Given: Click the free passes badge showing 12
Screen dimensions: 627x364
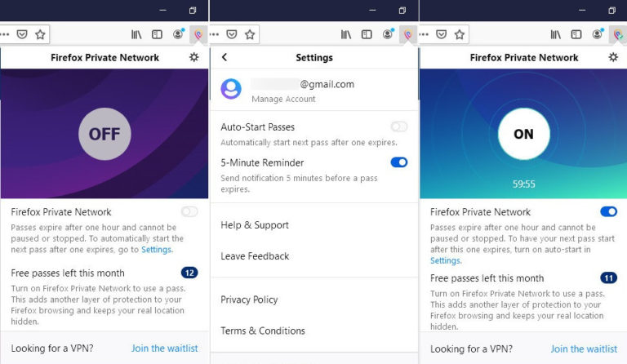Looking at the screenshot, I should 189,272.
